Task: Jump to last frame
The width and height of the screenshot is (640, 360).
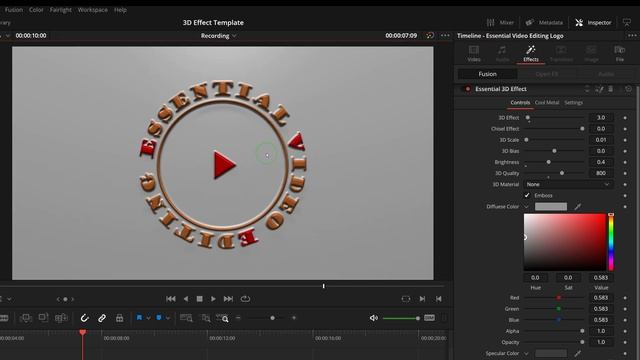Action: (228, 299)
